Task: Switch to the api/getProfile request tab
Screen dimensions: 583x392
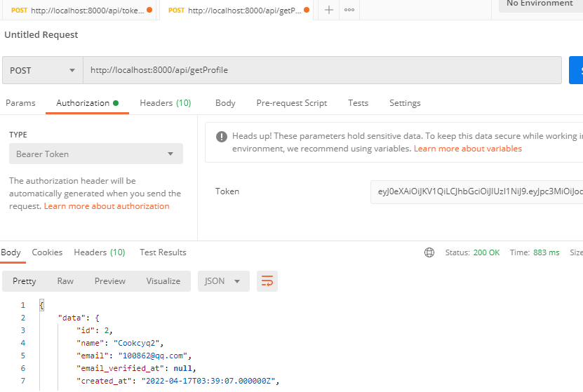Action: pyautogui.click(x=236, y=10)
